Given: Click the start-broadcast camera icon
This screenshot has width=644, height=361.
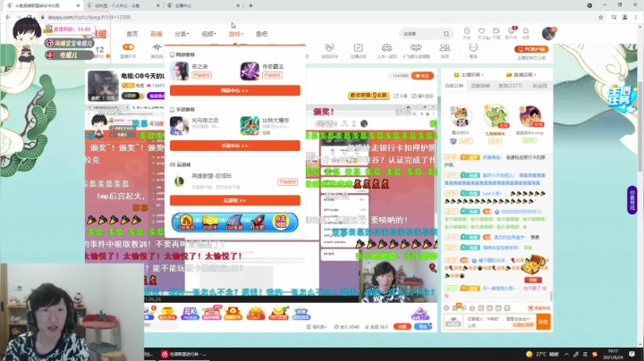Looking at the screenshot, I should pos(496,33).
